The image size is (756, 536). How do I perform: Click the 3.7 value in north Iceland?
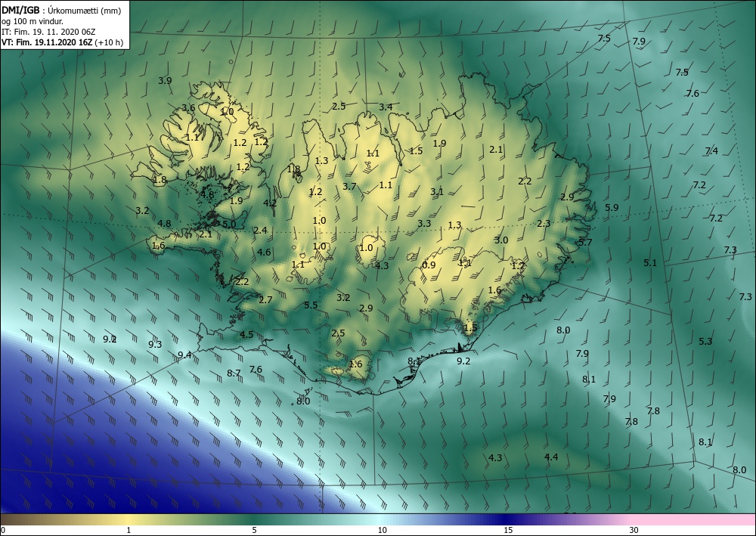pos(349,186)
